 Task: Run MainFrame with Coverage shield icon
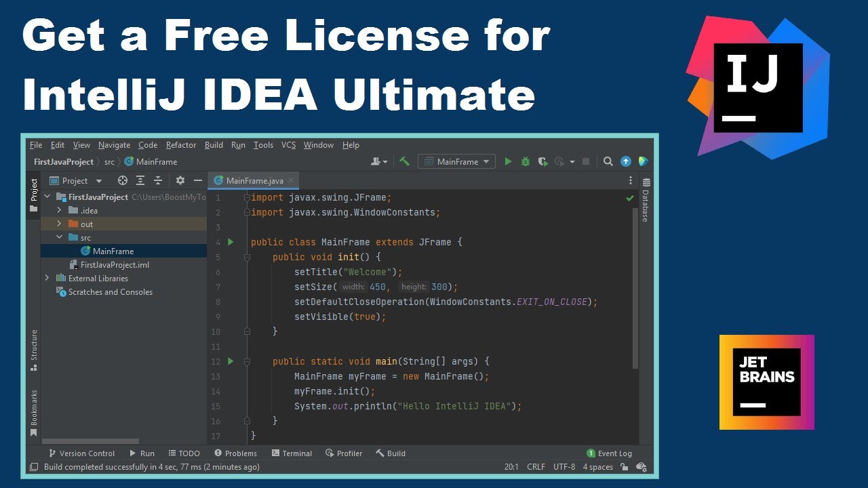(542, 161)
